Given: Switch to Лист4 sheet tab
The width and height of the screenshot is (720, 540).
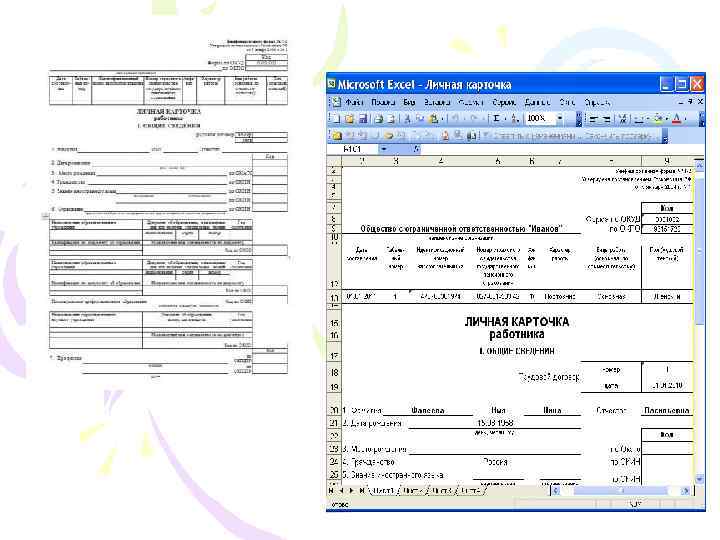Looking at the screenshot, I should [471, 491].
